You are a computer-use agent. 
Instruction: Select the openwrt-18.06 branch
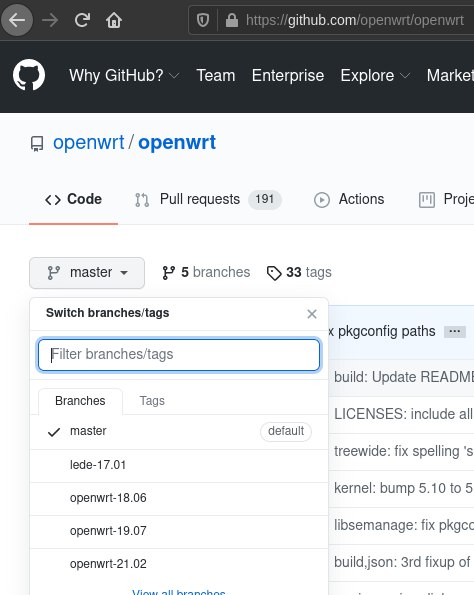click(x=179, y=499)
